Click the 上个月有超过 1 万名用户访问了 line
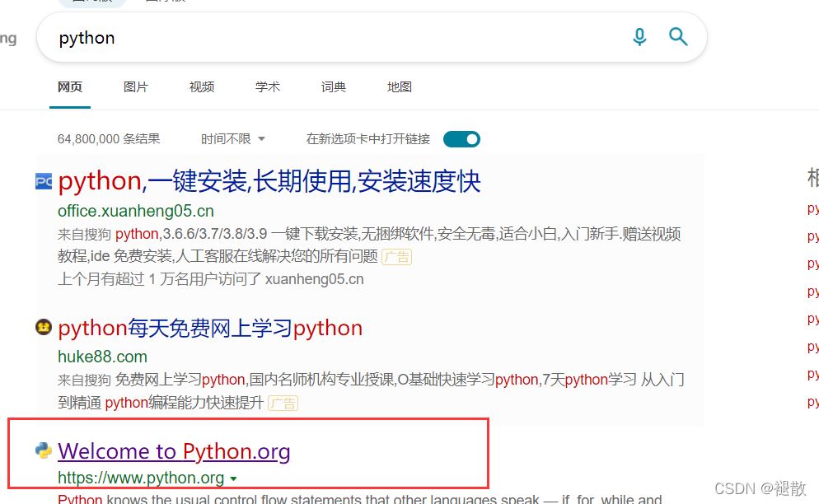The image size is (819, 504). 210,279
